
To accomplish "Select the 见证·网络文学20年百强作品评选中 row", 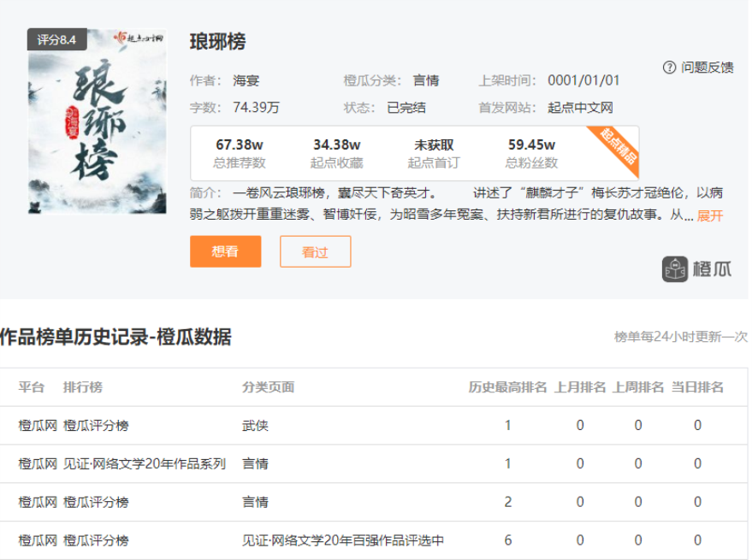I will pos(374,540).
